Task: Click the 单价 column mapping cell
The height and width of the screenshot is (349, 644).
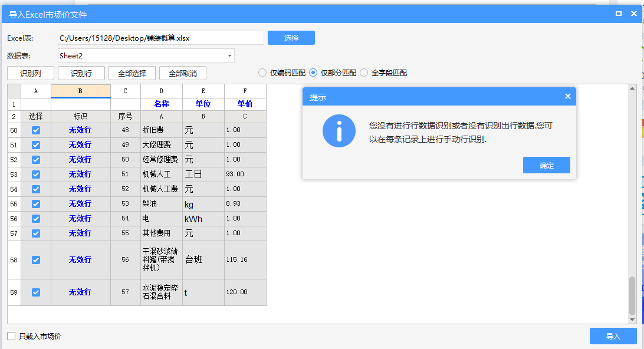Action: click(x=245, y=104)
